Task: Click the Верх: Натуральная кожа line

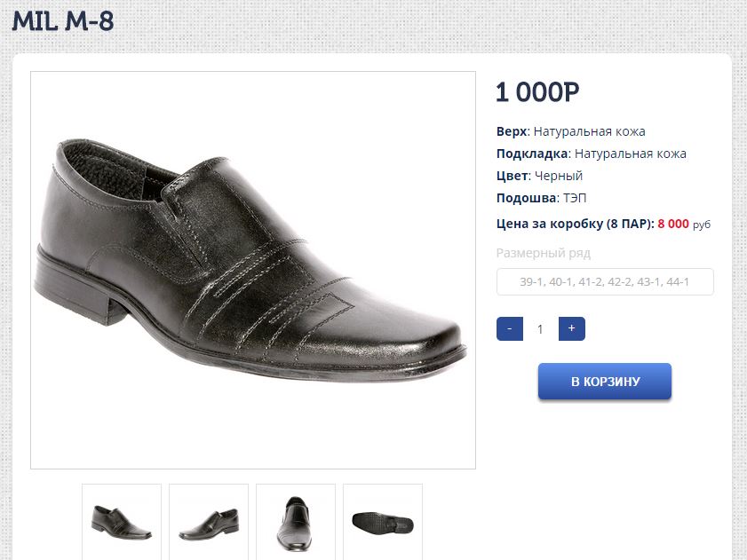Action: click(570, 131)
